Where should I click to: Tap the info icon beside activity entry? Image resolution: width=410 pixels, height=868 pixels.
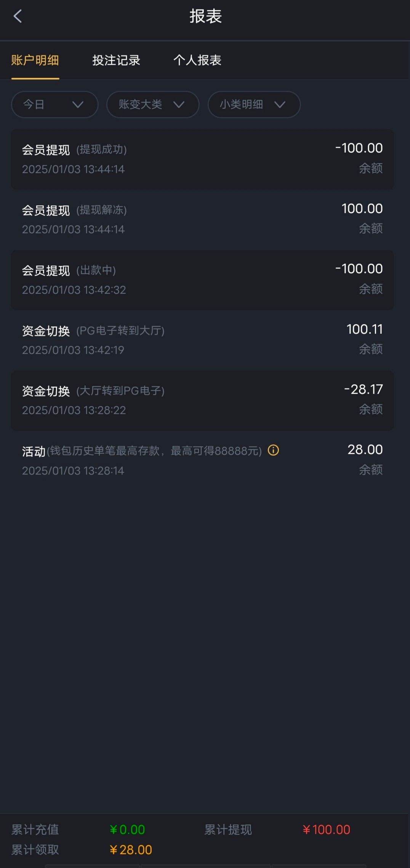[273, 450]
